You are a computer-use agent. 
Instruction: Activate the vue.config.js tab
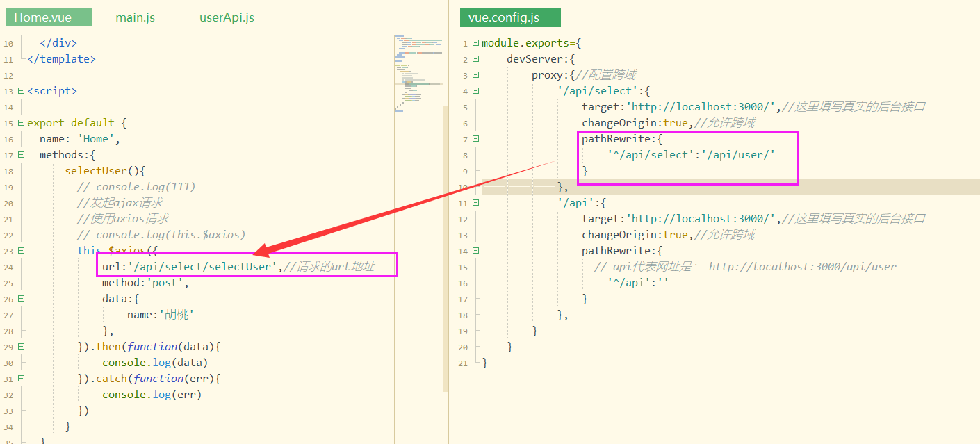[x=509, y=17]
